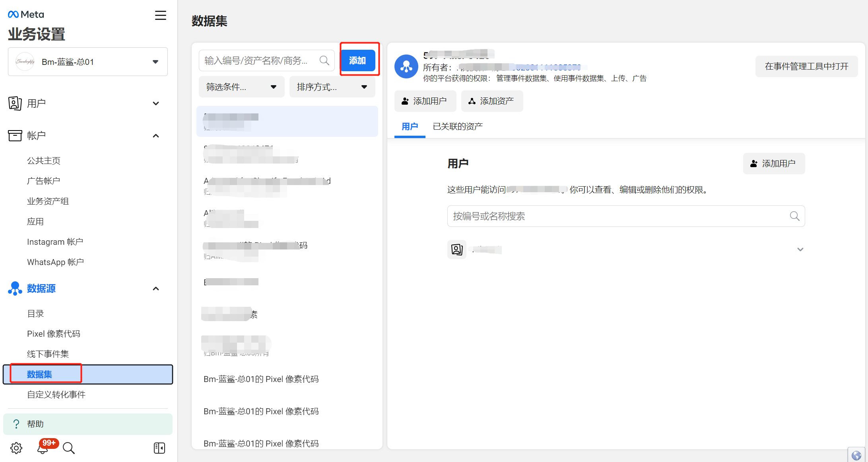The image size is (868, 462).
Task: Click the blue 添加 button
Action: click(x=358, y=60)
